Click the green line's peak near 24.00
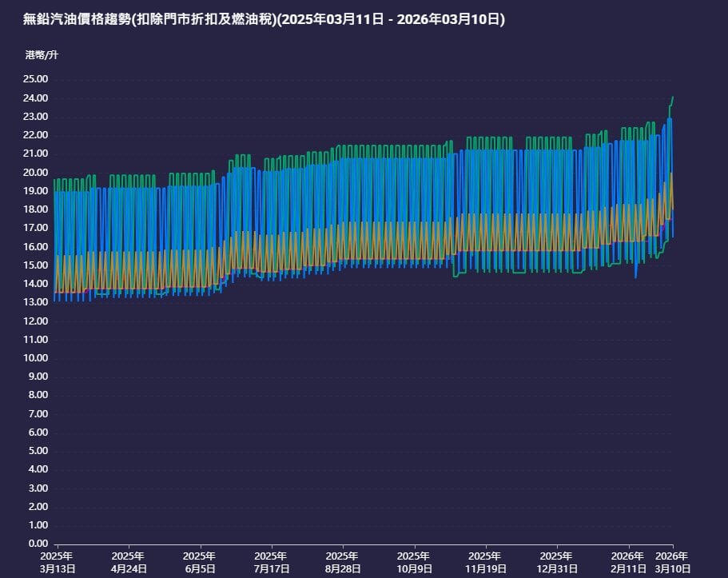 (672, 98)
